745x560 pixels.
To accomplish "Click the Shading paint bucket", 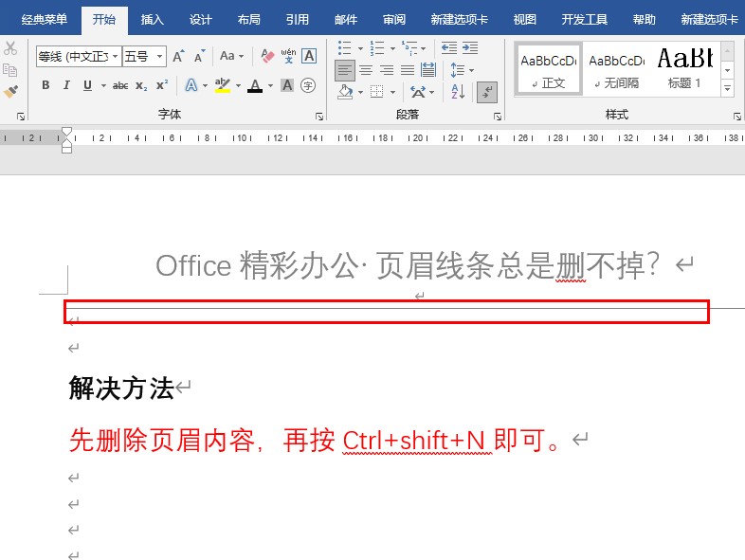I will 345,91.
